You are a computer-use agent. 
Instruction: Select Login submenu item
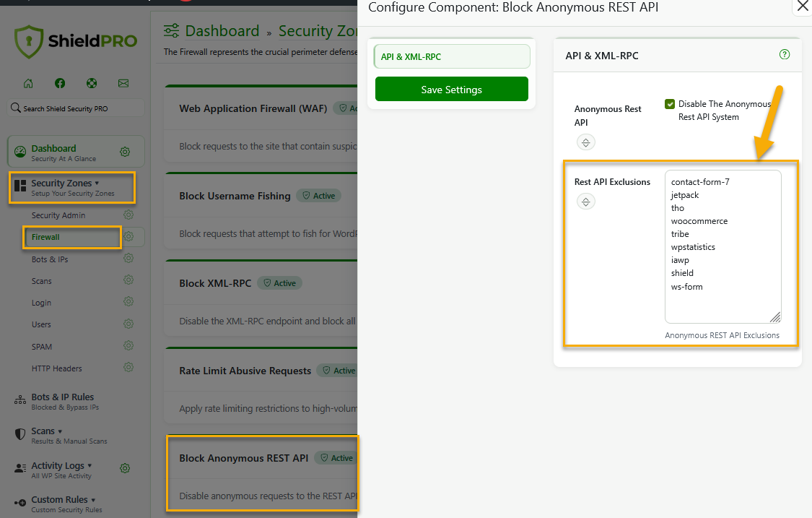[x=41, y=303]
